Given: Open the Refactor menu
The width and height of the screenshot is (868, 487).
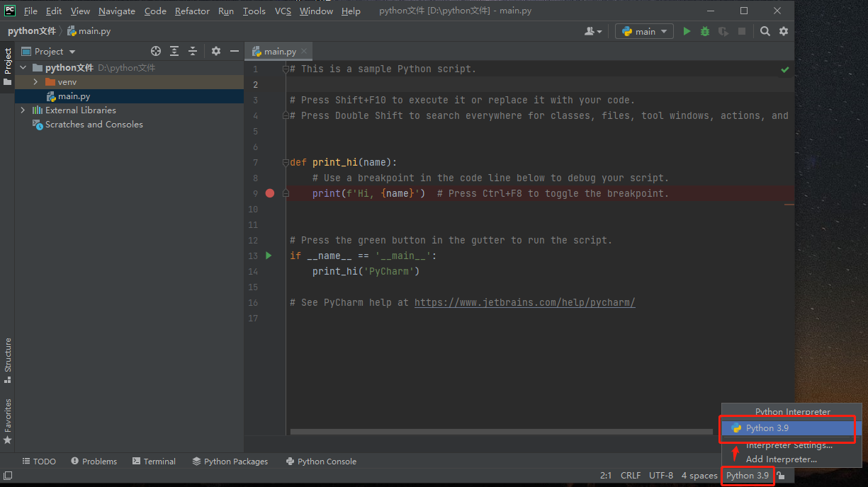Looking at the screenshot, I should [192, 11].
